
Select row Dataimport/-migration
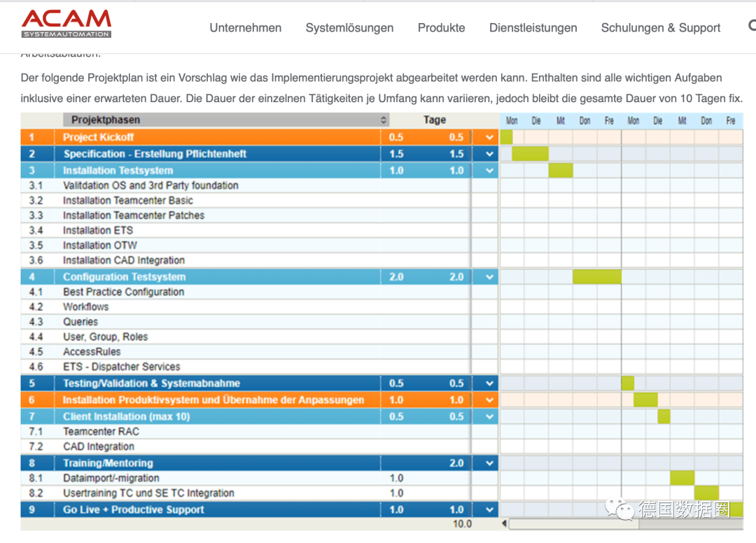(x=260, y=478)
